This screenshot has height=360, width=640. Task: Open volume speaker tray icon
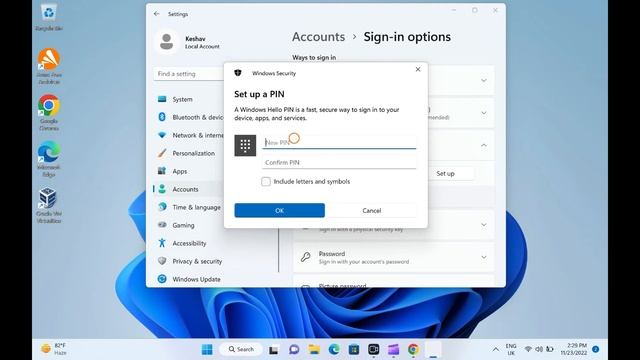coord(539,349)
